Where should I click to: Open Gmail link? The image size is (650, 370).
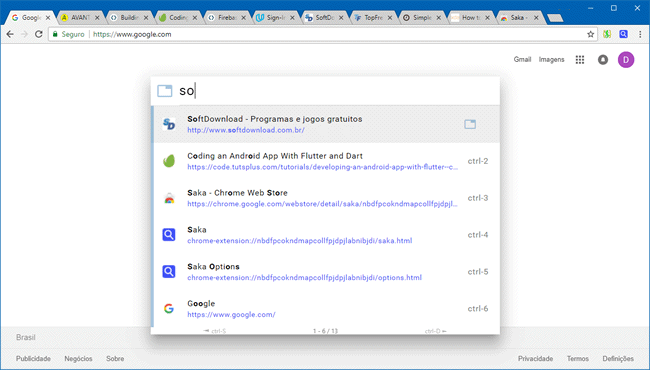pos(522,59)
